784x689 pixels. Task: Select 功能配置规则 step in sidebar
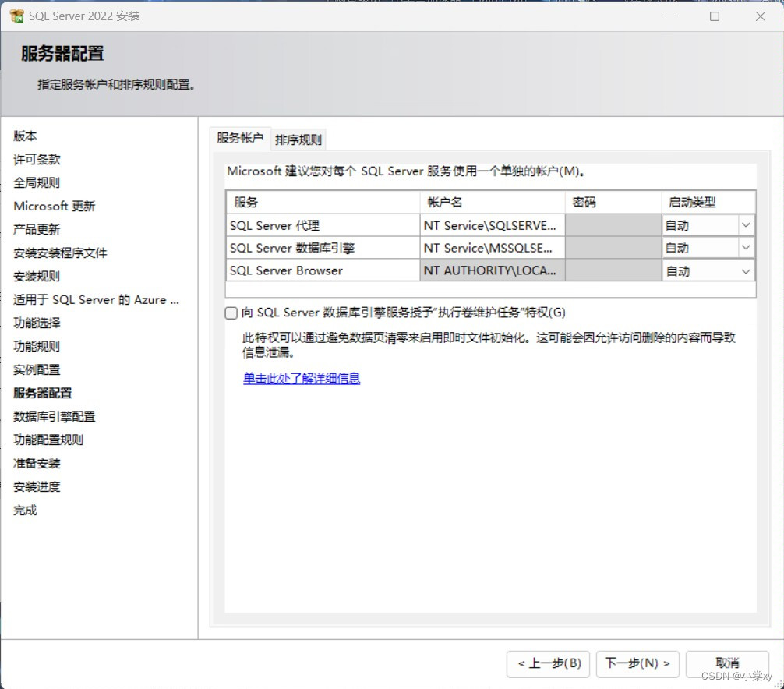[48, 440]
